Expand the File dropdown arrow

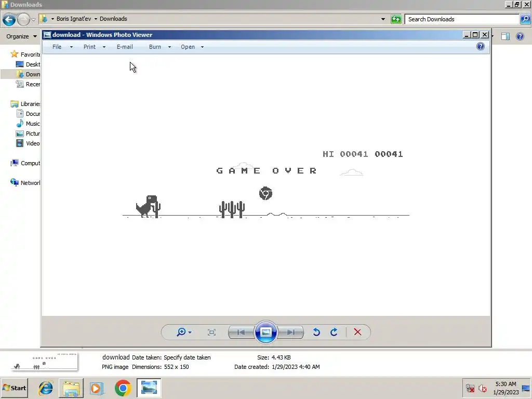click(71, 47)
